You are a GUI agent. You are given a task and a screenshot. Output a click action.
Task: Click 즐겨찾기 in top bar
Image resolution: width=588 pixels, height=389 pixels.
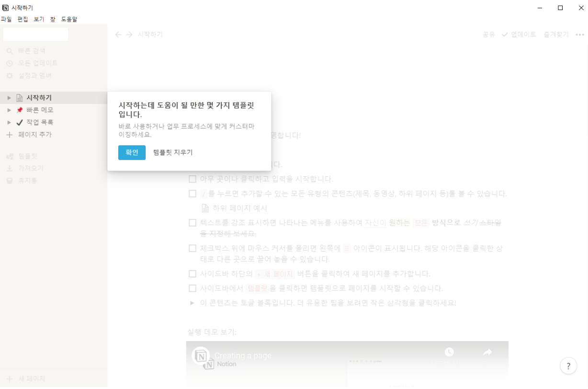click(x=556, y=34)
